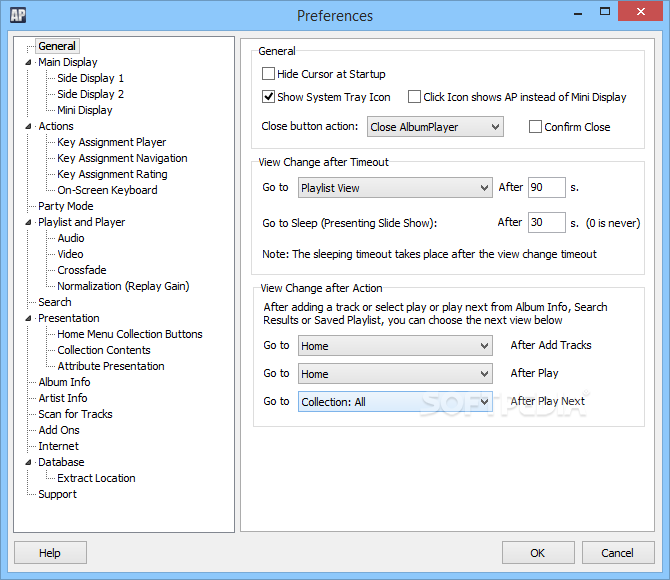Select Mini Display in the tree

[85, 110]
